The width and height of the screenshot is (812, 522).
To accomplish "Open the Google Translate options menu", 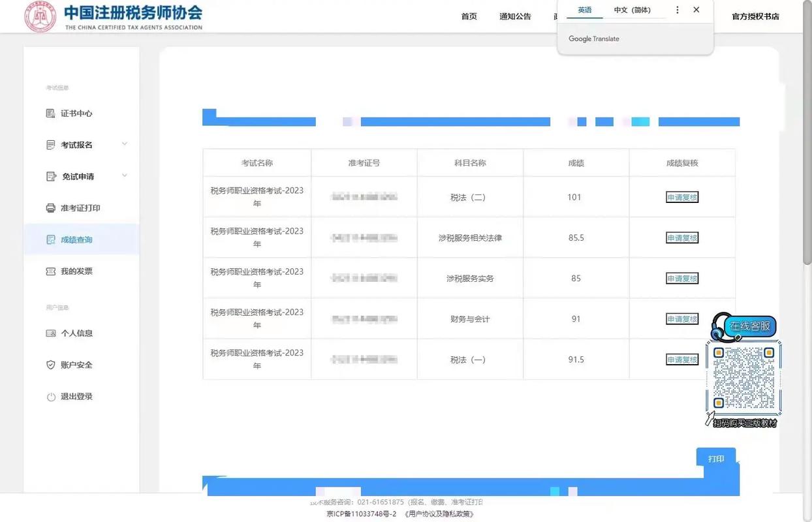I will tap(677, 10).
